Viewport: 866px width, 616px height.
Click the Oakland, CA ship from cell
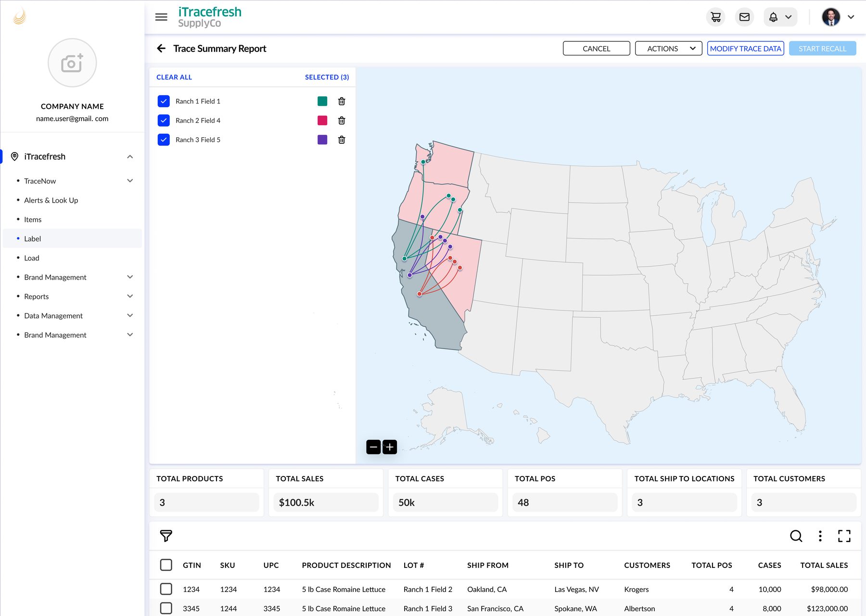487,590
